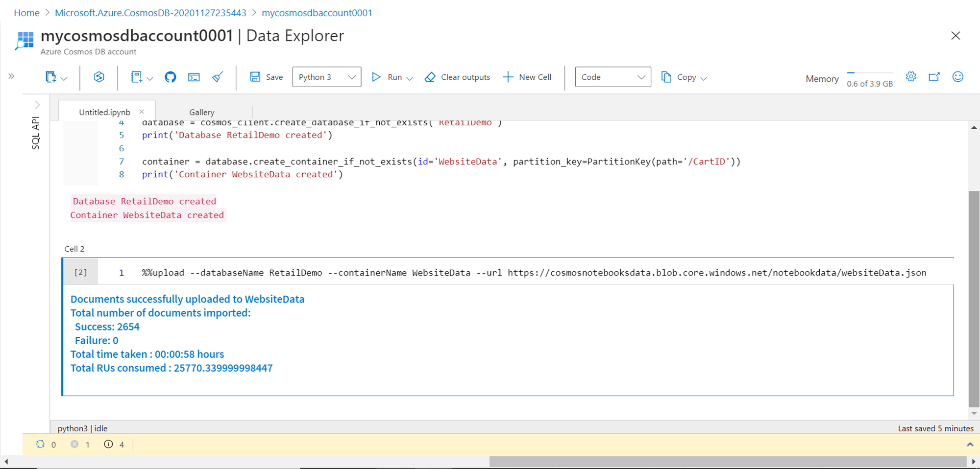Click into the %%upload code line in Cell 2
The height and width of the screenshot is (469, 980).
click(x=534, y=273)
